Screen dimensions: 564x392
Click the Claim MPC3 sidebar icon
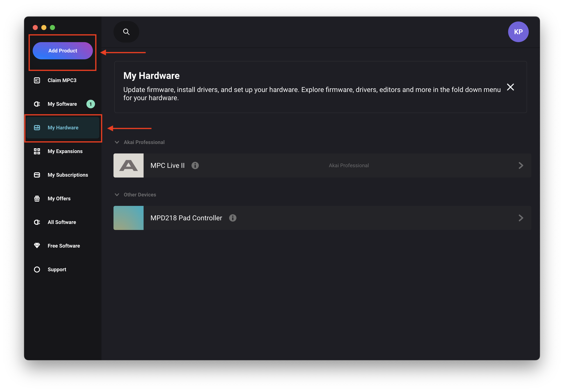coord(37,80)
